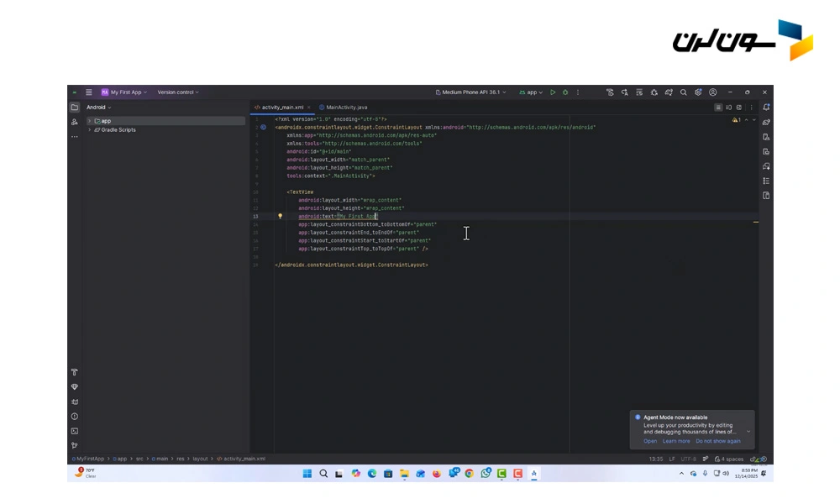Click the Debug app bug icon

(565, 92)
